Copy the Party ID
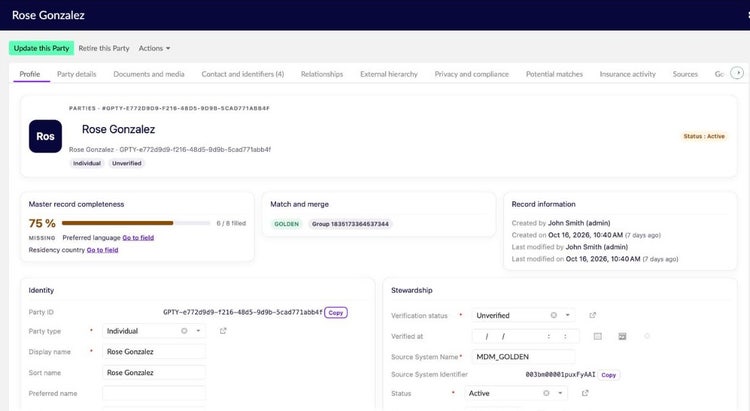This screenshot has height=411, width=750. point(336,312)
